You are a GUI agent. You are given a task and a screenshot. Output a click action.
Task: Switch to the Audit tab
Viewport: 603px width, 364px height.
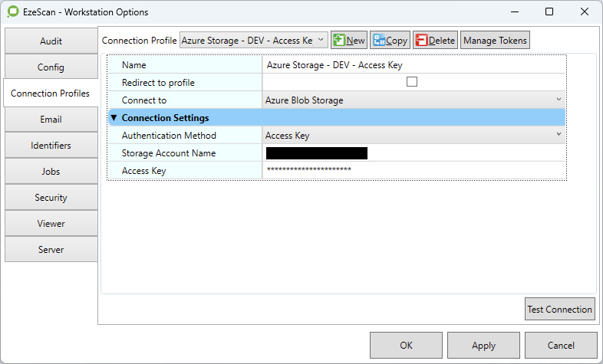51,41
